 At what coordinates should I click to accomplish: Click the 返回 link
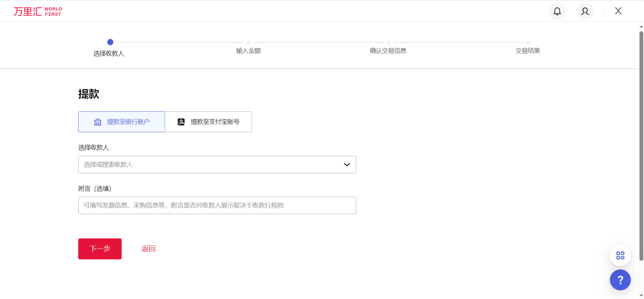pyautogui.click(x=148, y=249)
